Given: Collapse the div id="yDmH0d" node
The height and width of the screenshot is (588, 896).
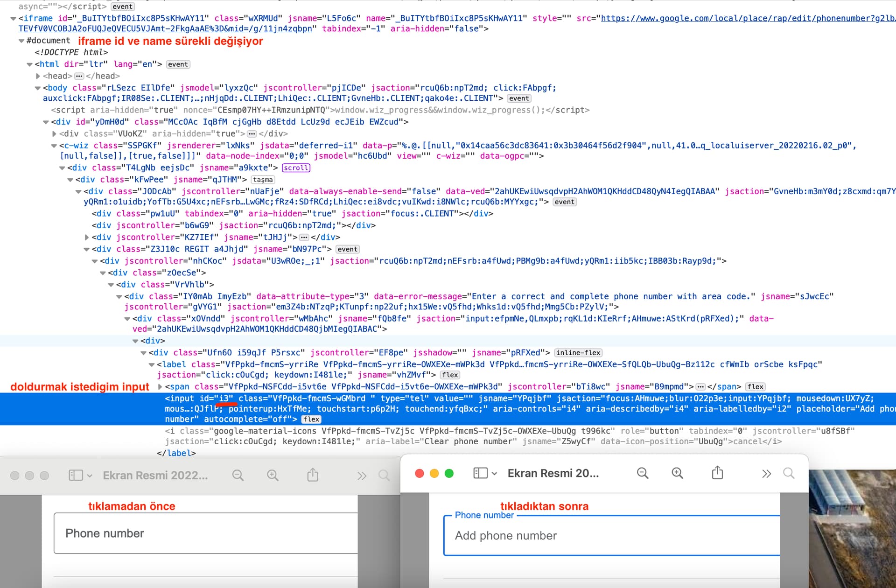Looking at the screenshot, I should (46, 122).
